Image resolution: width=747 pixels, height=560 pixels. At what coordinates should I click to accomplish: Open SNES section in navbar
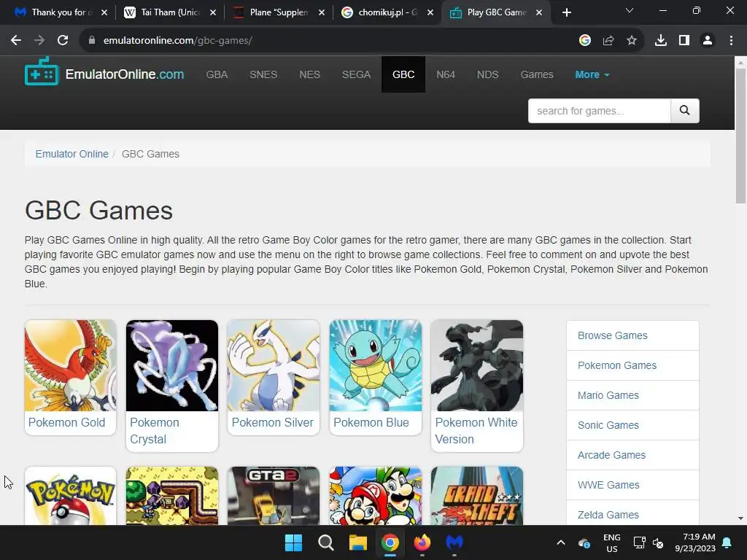(263, 75)
